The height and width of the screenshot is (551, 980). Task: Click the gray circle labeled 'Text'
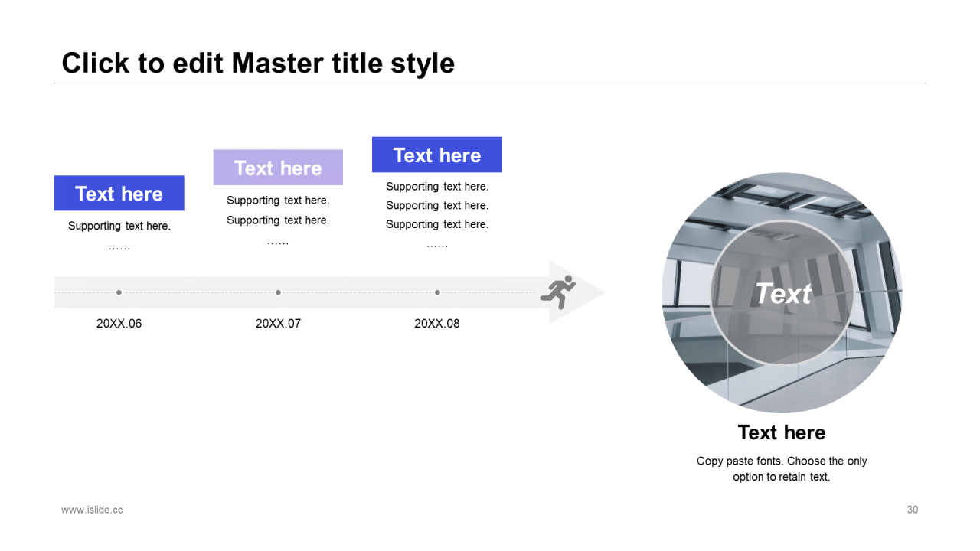click(x=782, y=292)
